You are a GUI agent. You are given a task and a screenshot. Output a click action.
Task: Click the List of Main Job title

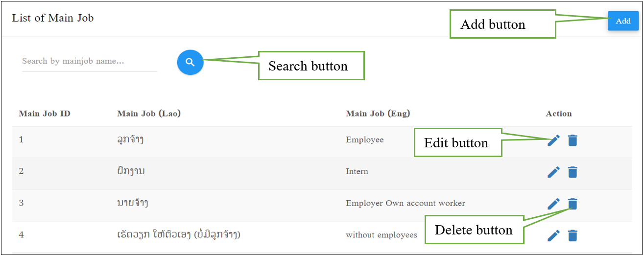[x=53, y=18]
